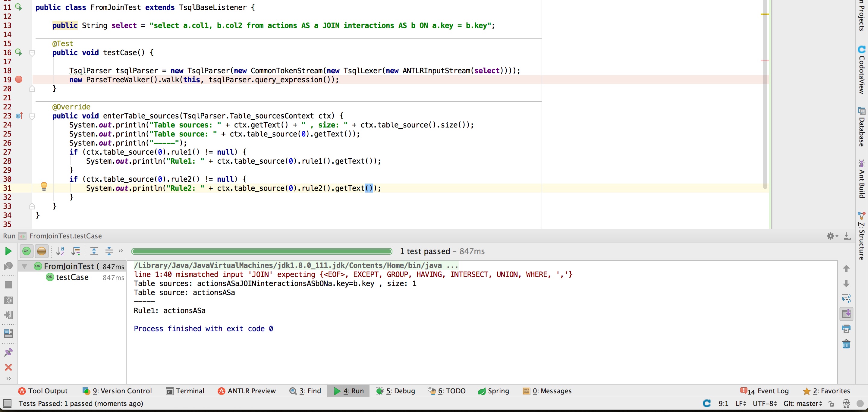Image resolution: width=868 pixels, height=412 pixels.
Task: Toggle the breakpoint on line 19
Action: 19,80
